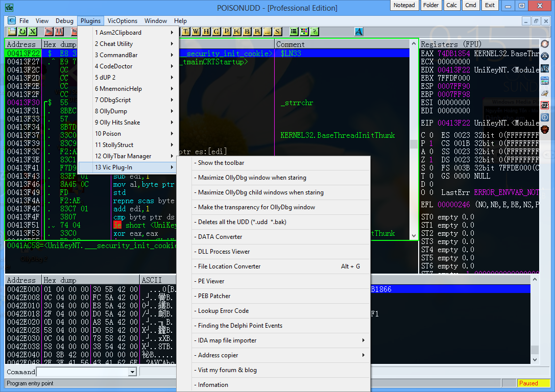The height and width of the screenshot is (392, 555).
Task: Expand the CommandBar plugin submenu
Action: point(128,55)
